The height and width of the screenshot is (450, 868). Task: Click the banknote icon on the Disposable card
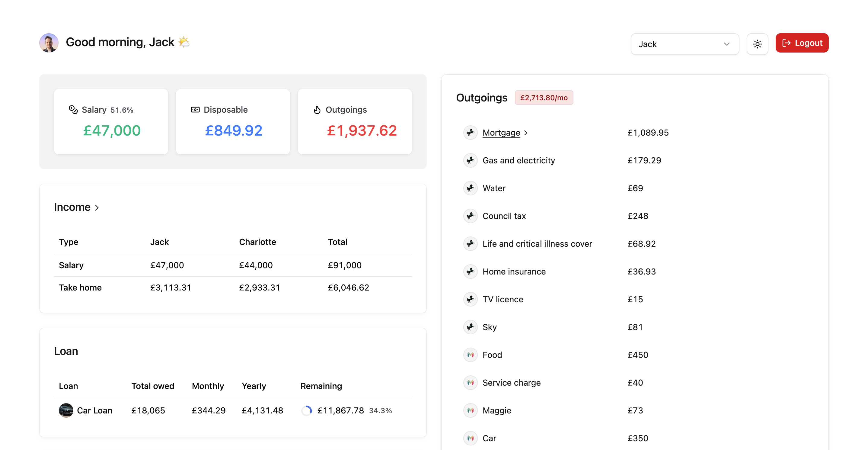[194, 110]
